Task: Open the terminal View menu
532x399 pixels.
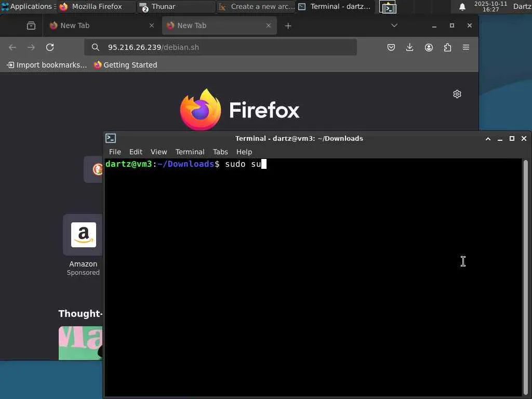Action: click(x=159, y=152)
